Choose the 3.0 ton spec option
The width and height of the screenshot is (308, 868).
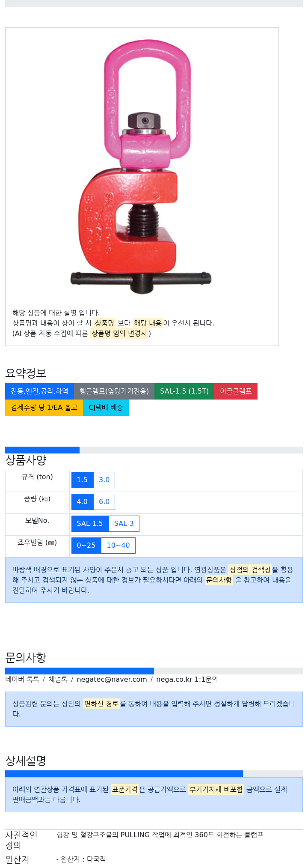pyautogui.click(x=104, y=480)
